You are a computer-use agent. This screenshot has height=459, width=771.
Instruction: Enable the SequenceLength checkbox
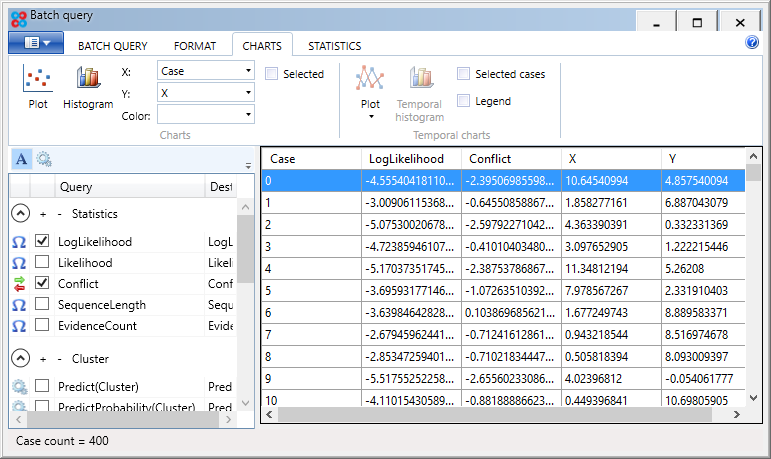click(42, 304)
